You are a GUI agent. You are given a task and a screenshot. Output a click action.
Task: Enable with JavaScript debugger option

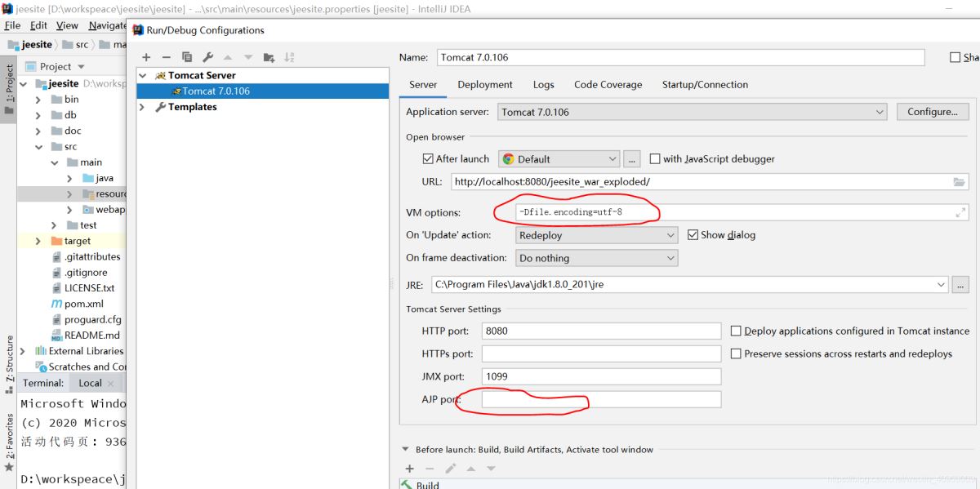point(655,159)
